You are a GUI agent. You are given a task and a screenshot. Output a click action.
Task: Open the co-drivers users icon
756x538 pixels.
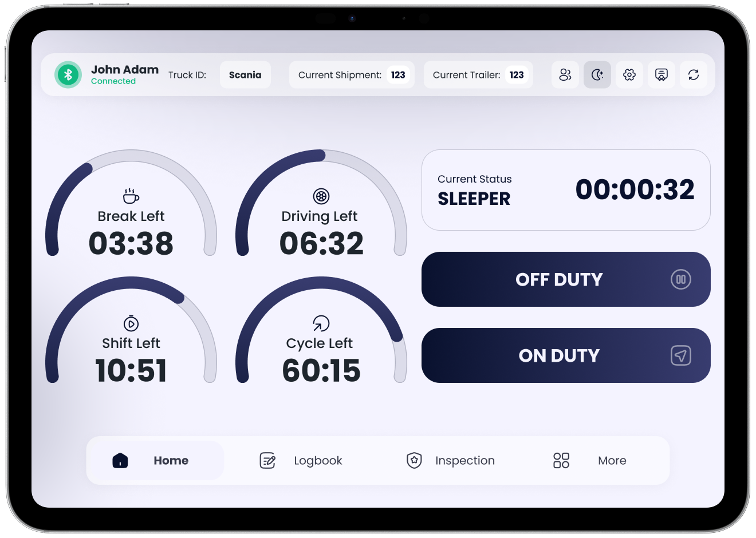point(565,74)
